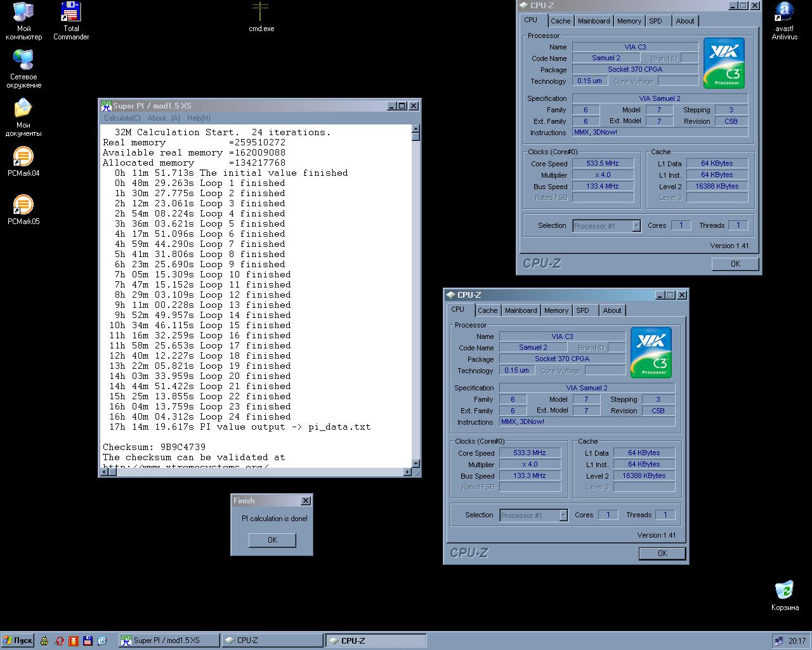The width and height of the screenshot is (812, 650).
Task: Click the orange down-arrow quick launch icon
Action: pyautogui.click(x=74, y=640)
